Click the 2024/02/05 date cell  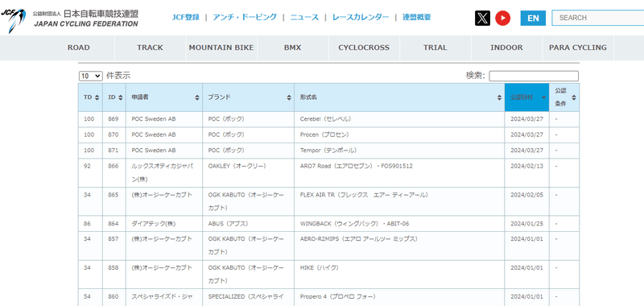[527, 201]
